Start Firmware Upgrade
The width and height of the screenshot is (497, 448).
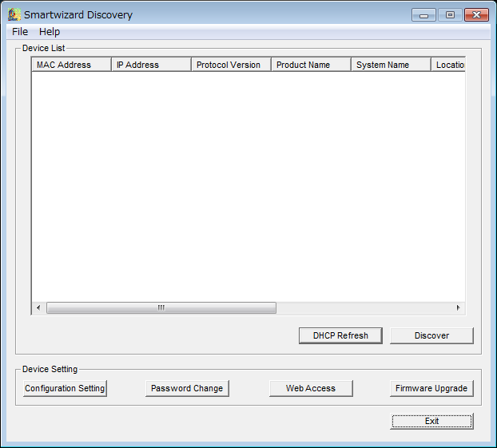point(431,388)
